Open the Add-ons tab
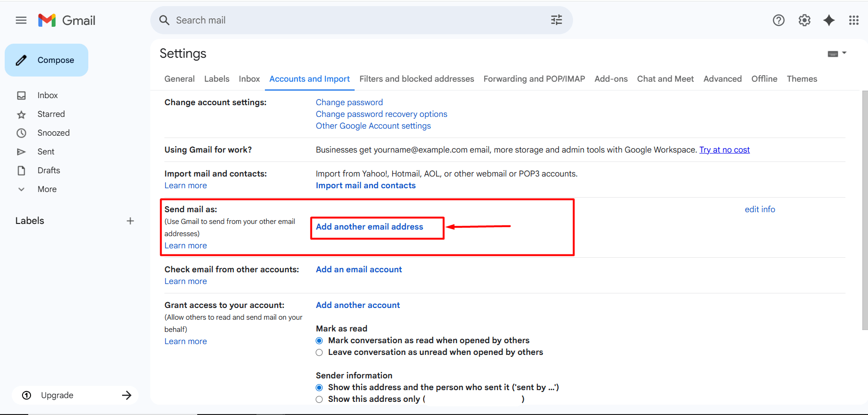The image size is (868, 415). (611, 79)
